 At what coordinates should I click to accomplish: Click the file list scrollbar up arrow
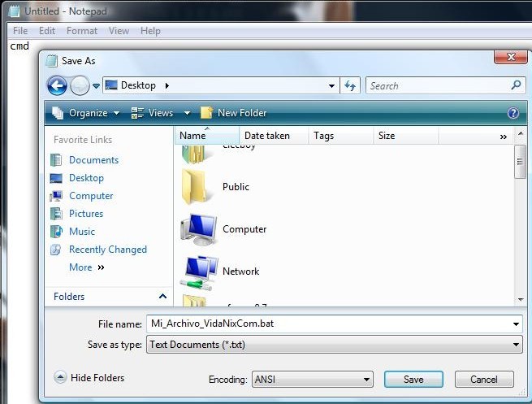[520, 134]
